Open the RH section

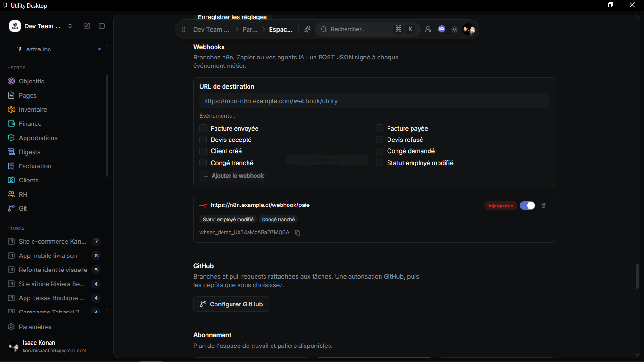[23, 194]
